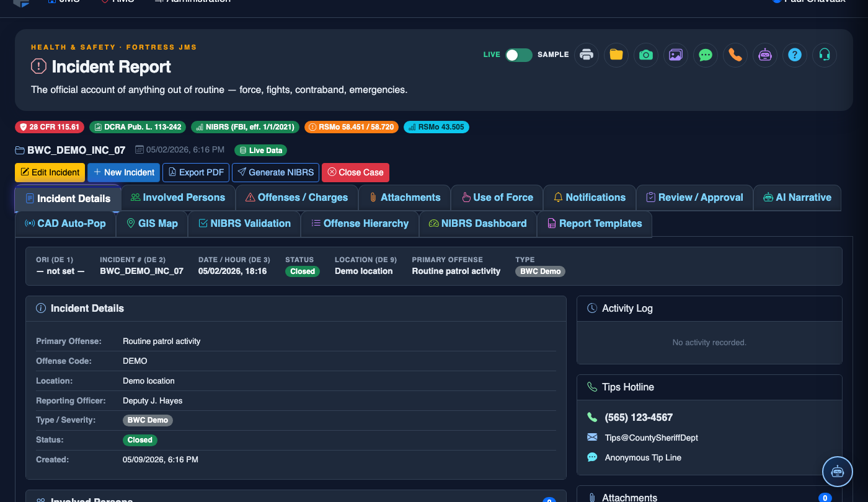Open the purple image gallery icon
The height and width of the screenshot is (502, 868).
pos(676,55)
